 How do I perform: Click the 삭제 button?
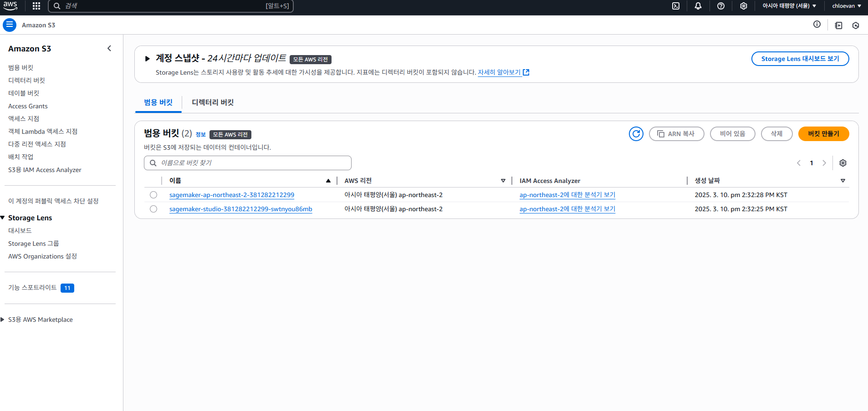(776, 134)
